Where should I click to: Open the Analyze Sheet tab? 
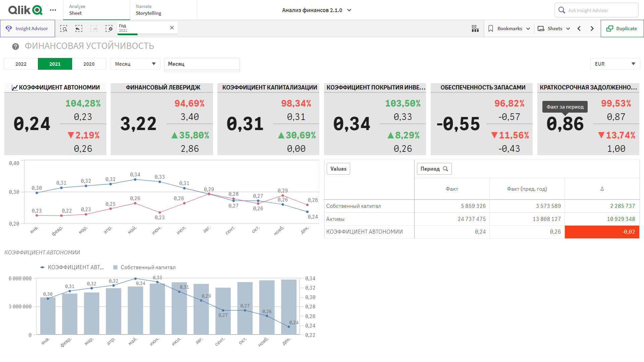[96, 10]
